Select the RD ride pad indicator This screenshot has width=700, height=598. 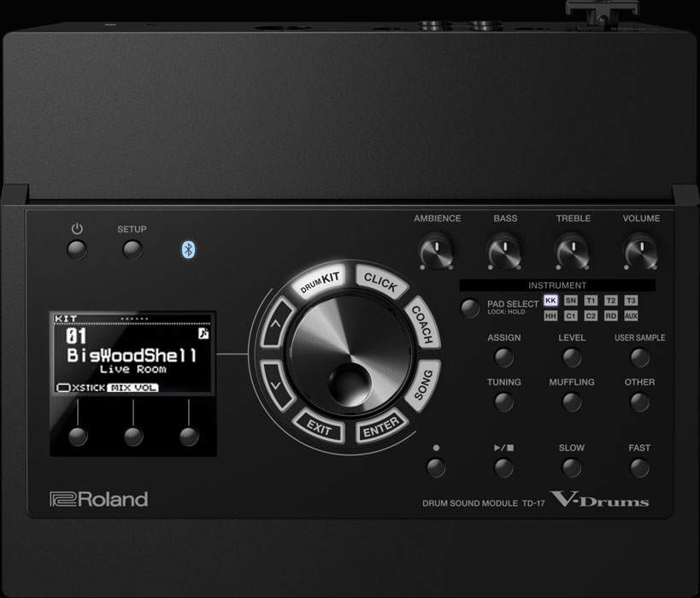point(611,315)
